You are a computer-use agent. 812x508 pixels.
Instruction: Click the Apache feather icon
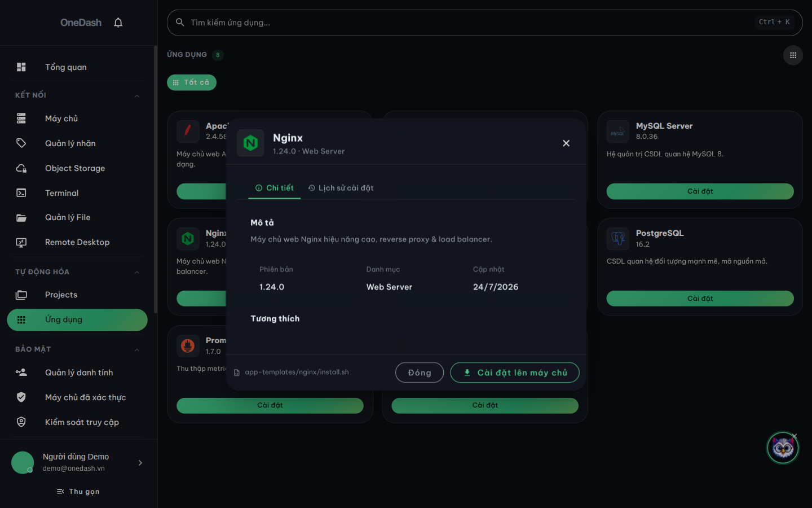point(188,131)
